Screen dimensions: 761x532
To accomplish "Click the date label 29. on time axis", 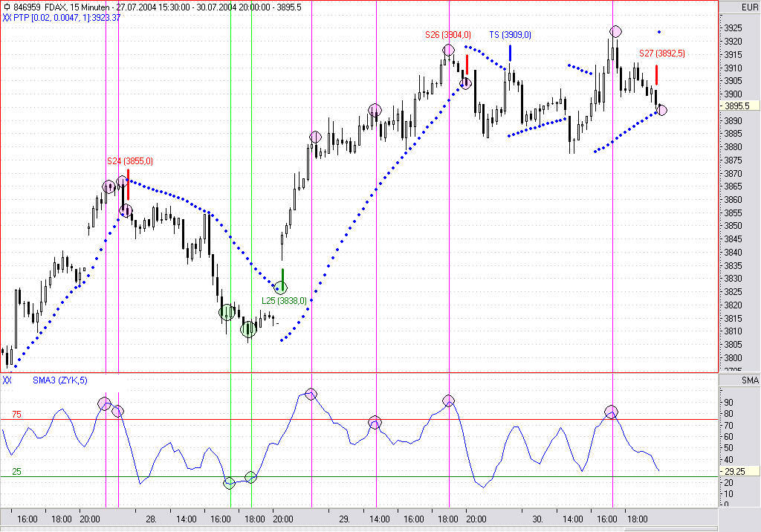I will 344,519.
